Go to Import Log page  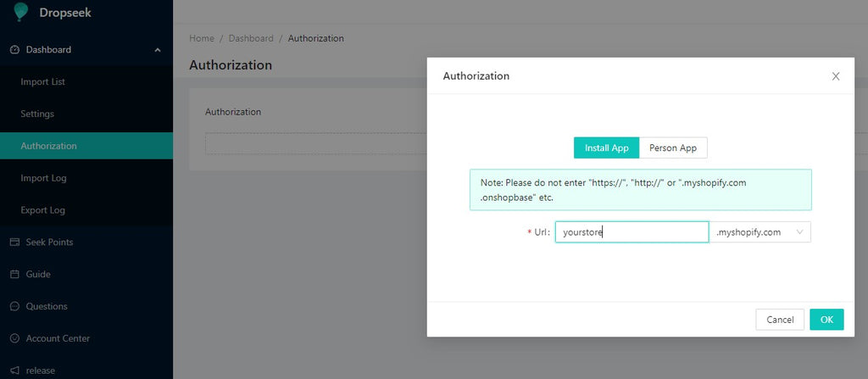(43, 178)
